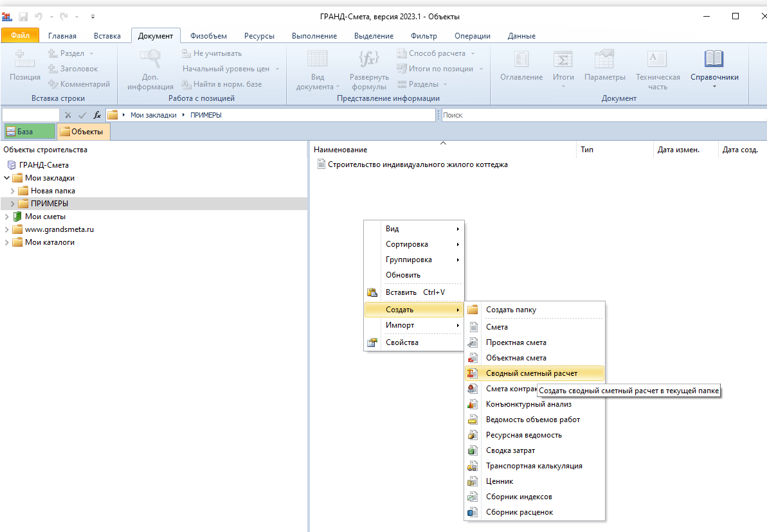Click the confirm checkmark in formula bar
Screen dimensions: 767x532
(x=82, y=115)
